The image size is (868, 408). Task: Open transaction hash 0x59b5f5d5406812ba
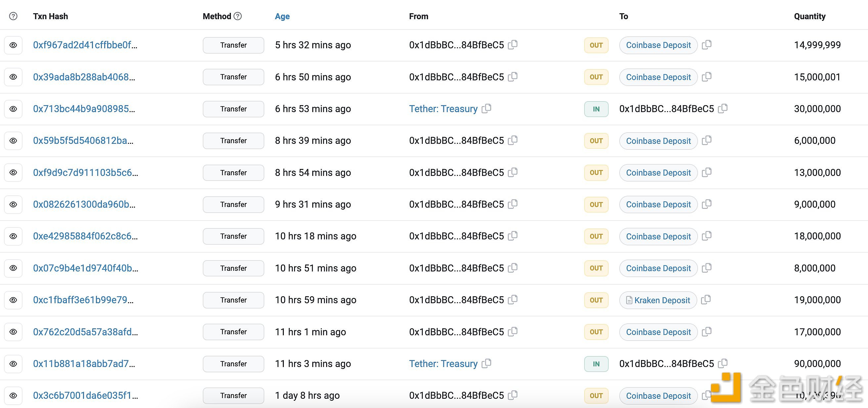(x=83, y=141)
